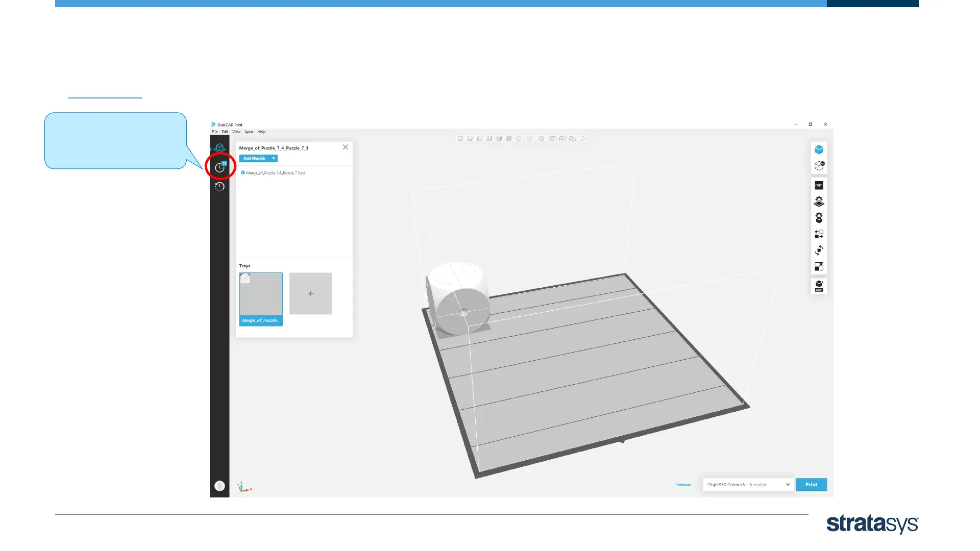This screenshot has width=980, height=551.
Task: Select the Project view cube icon
Action: click(x=219, y=148)
